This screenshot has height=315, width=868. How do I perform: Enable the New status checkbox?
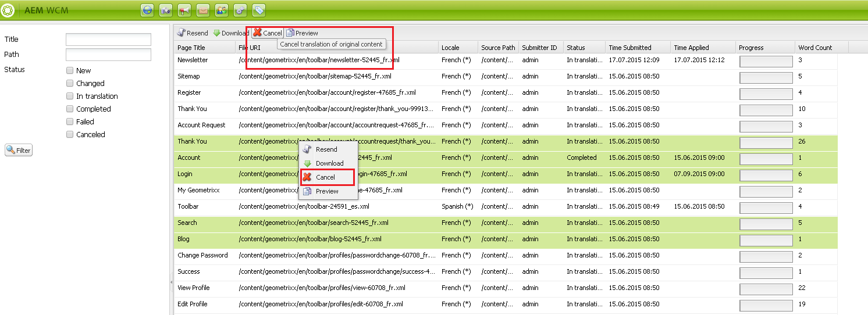click(70, 70)
